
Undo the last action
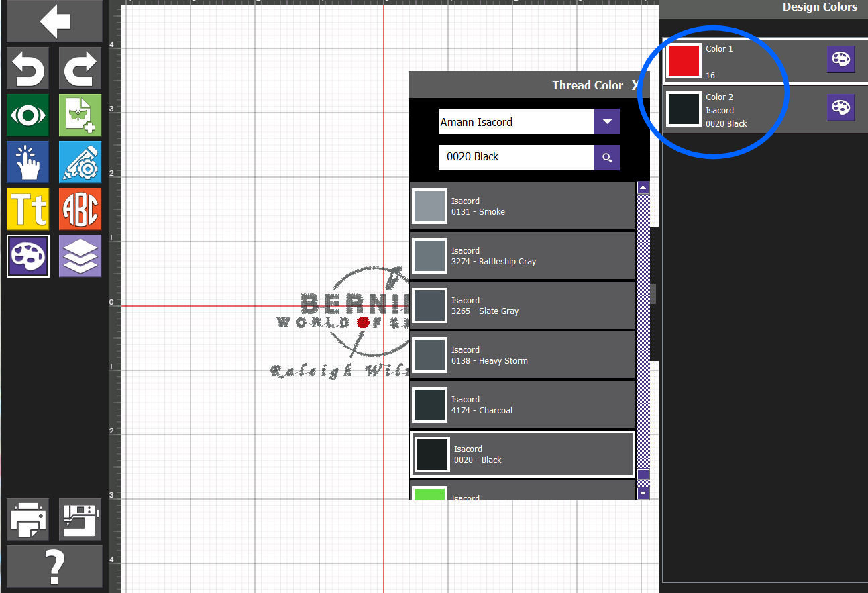click(x=28, y=68)
